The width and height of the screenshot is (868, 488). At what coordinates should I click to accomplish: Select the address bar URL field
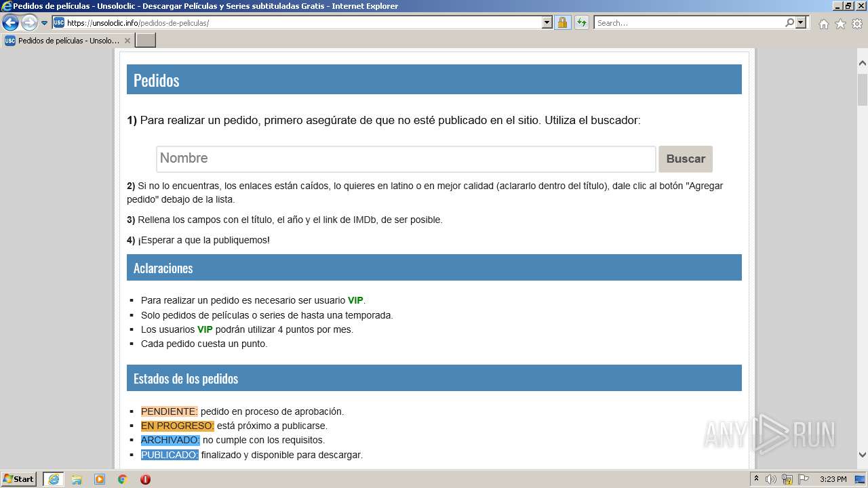coord(304,22)
